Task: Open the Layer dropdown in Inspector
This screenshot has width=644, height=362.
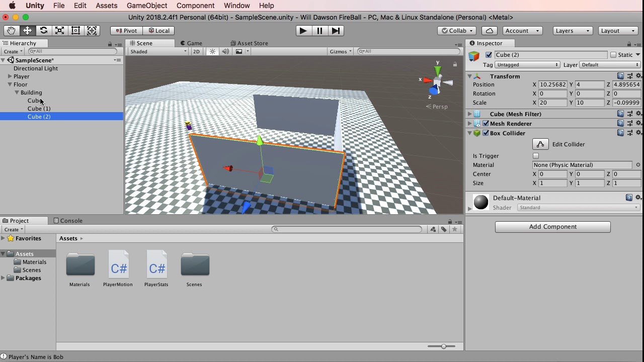Action: [x=610, y=65]
